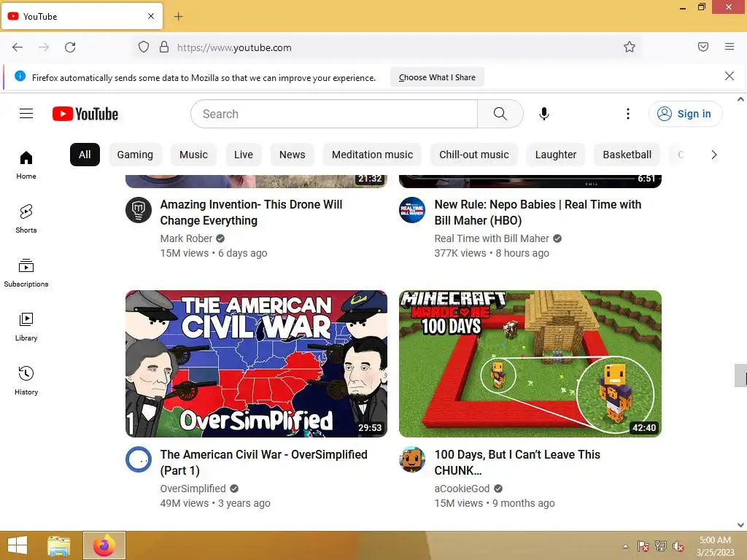Click the aCookieGod channel name
The height and width of the screenshot is (560, 747).
click(462, 489)
